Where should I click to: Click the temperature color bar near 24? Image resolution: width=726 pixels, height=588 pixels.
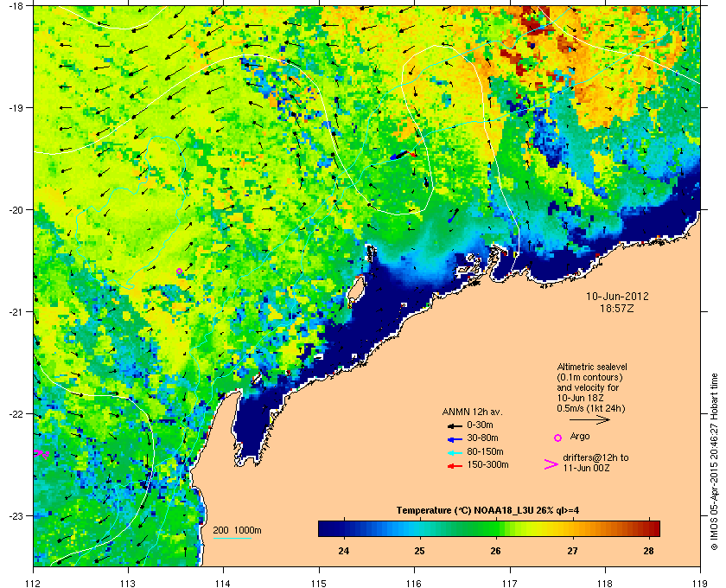(x=344, y=528)
